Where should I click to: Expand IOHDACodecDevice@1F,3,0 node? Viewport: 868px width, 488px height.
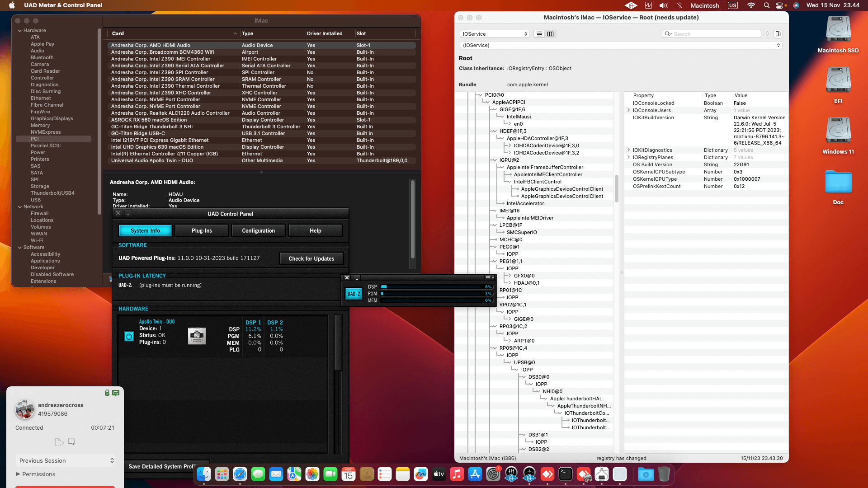click(509, 145)
